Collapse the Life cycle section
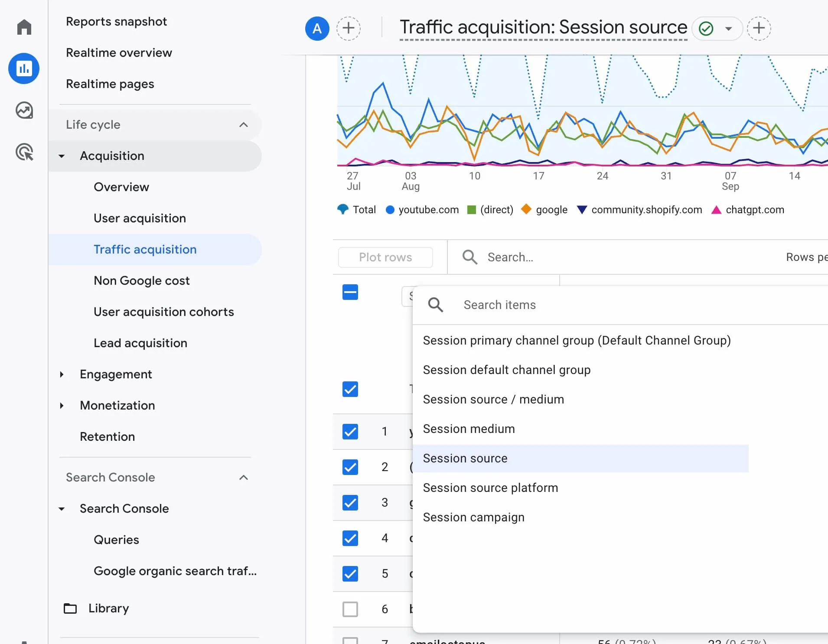Viewport: 828px width, 644px height. 243,125
